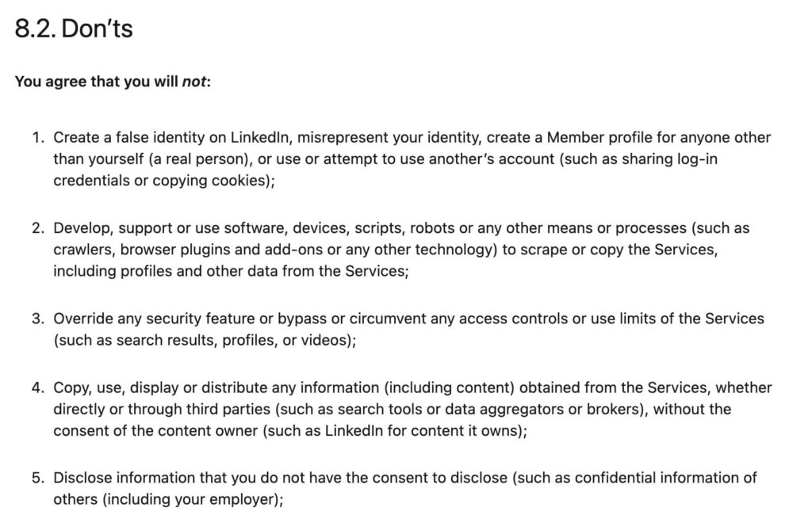Click the italic word "not" in the intro
Screen dimensions: 812x523
(x=193, y=82)
